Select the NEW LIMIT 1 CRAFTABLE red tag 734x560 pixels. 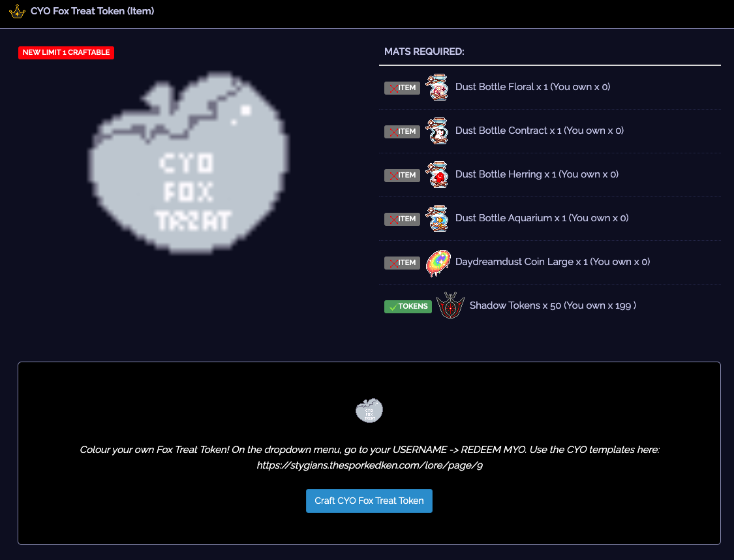66,52
